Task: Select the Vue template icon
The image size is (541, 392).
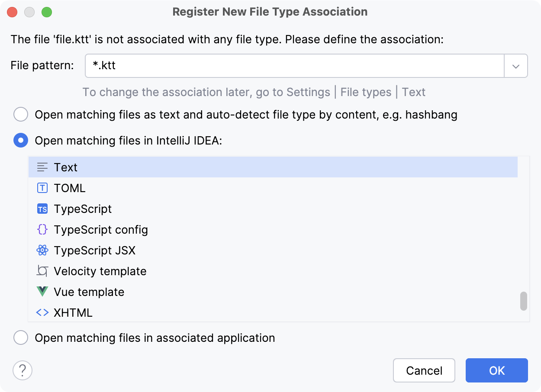Action: click(42, 292)
